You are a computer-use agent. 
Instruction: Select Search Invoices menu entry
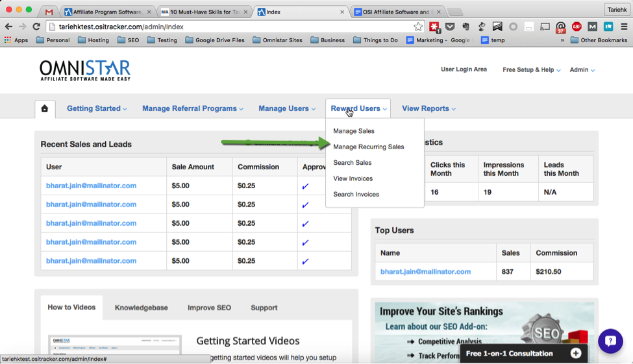(356, 194)
